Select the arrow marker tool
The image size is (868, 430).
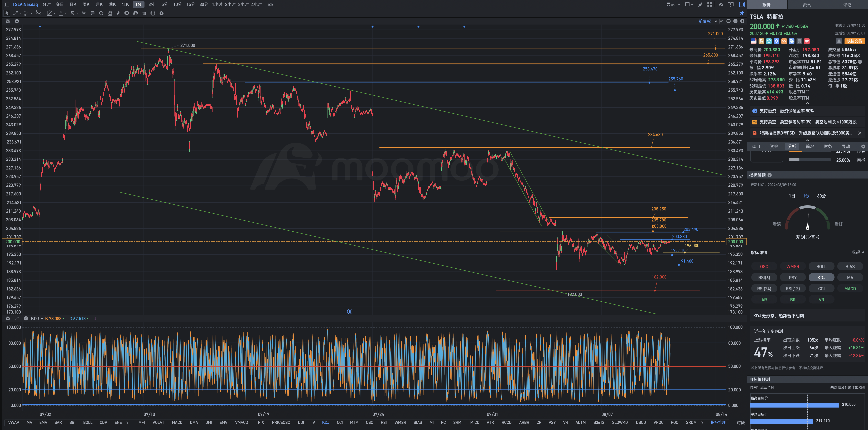[x=73, y=13]
